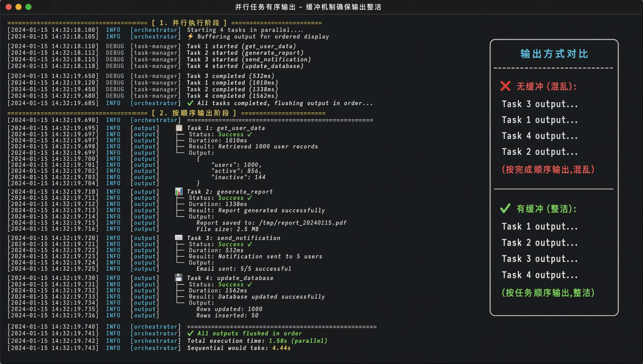This screenshot has height=364, width=643.
Task: Click checkmark before All outputs flushed
Action: point(190,333)
